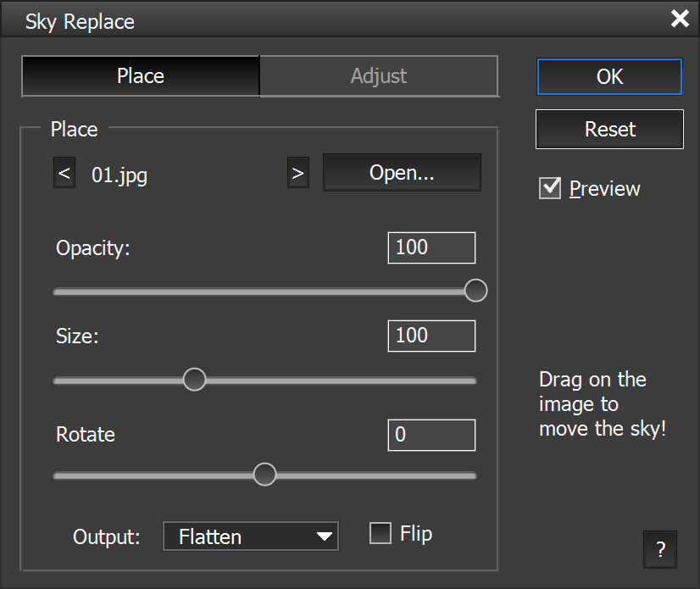Click the Open... button
Screen dimensions: 700x589
tap(402, 173)
